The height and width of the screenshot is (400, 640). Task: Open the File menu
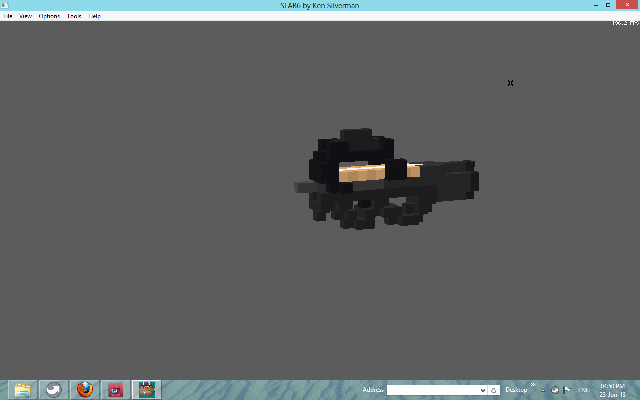pos(8,16)
